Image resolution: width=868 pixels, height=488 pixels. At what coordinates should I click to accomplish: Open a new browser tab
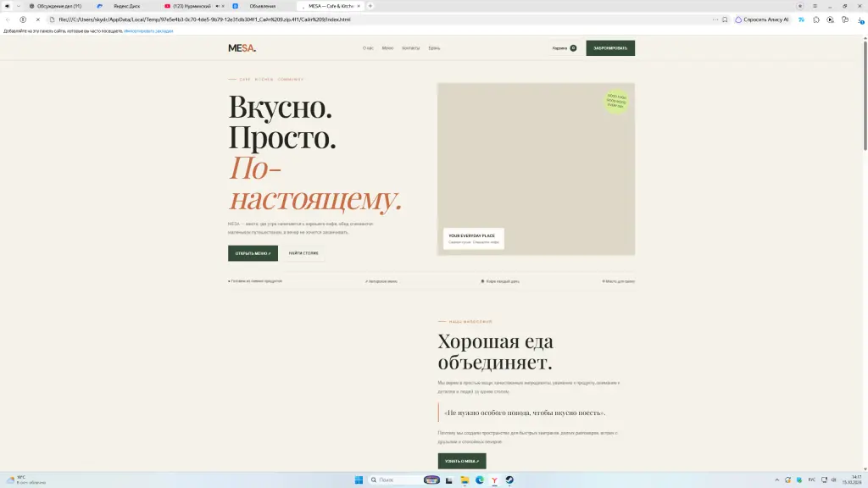[370, 6]
